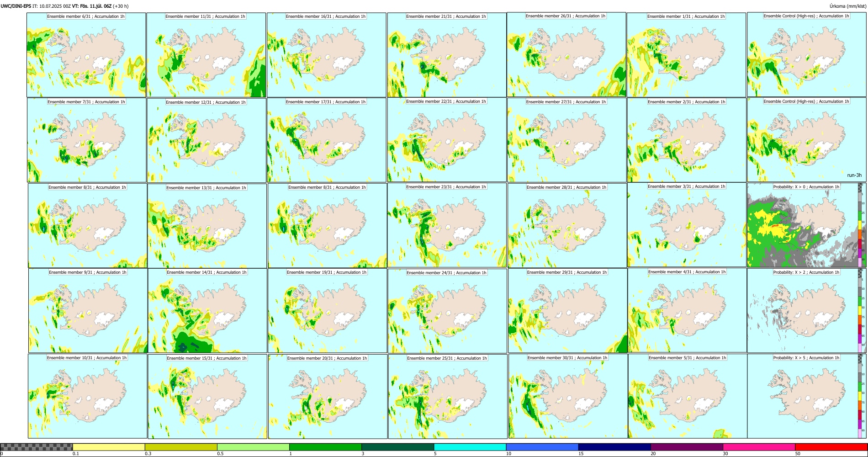Select the green 1–3 legend swatch
The height and width of the screenshot is (457, 868).
coord(325,447)
